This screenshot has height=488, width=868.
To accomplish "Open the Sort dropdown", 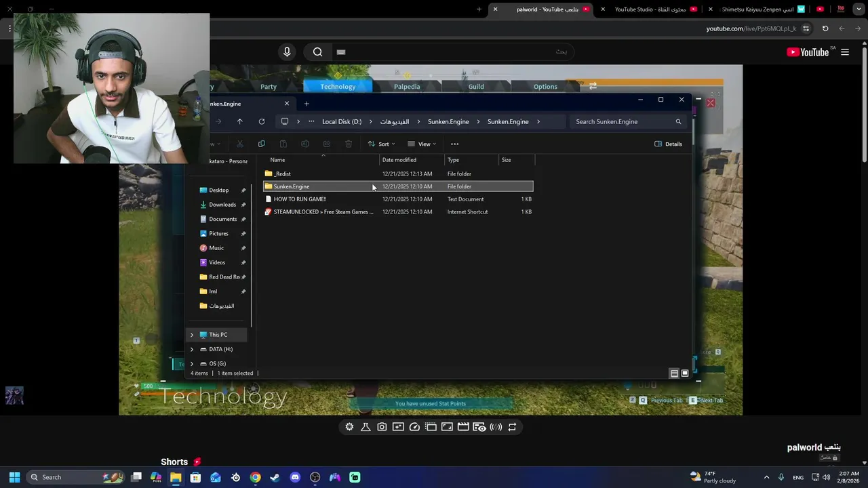I will 382,144.
